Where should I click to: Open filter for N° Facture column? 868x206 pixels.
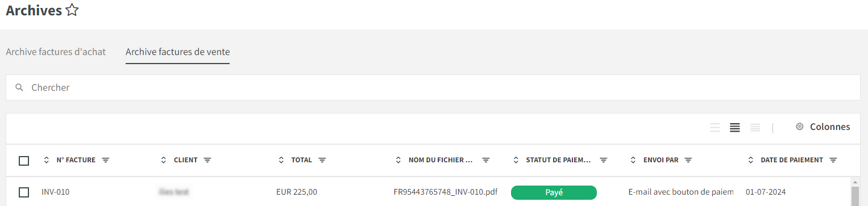coord(105,161)
